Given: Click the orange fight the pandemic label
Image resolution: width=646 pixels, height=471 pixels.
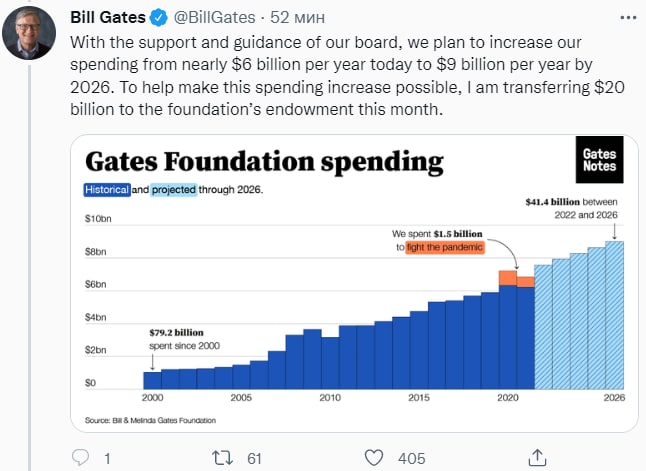Looking at the screenshot, I should (445, 247).
